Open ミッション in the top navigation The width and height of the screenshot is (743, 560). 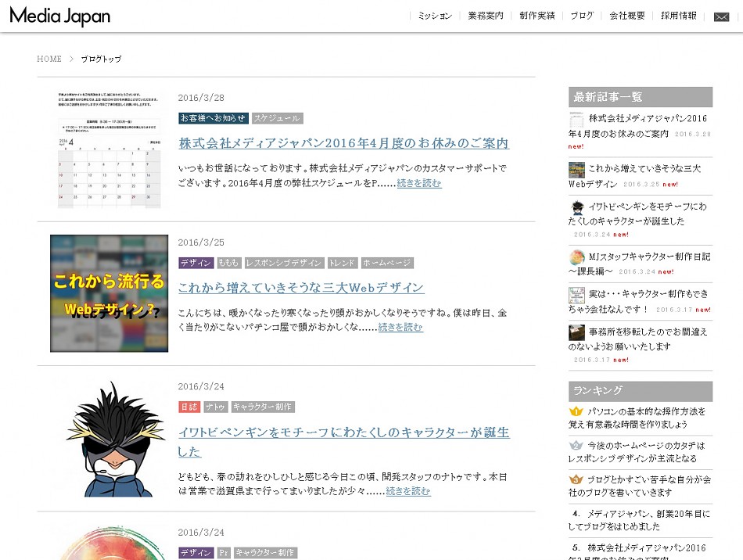click(435, 16)
